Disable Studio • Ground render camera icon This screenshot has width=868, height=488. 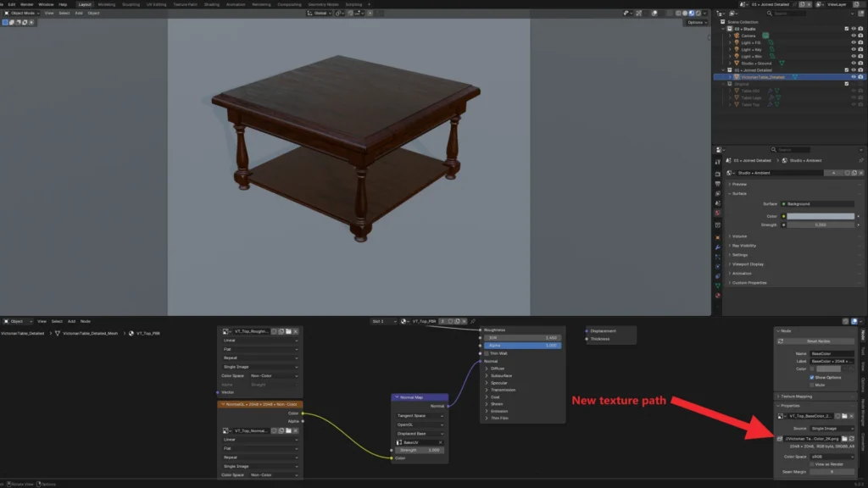860,63
